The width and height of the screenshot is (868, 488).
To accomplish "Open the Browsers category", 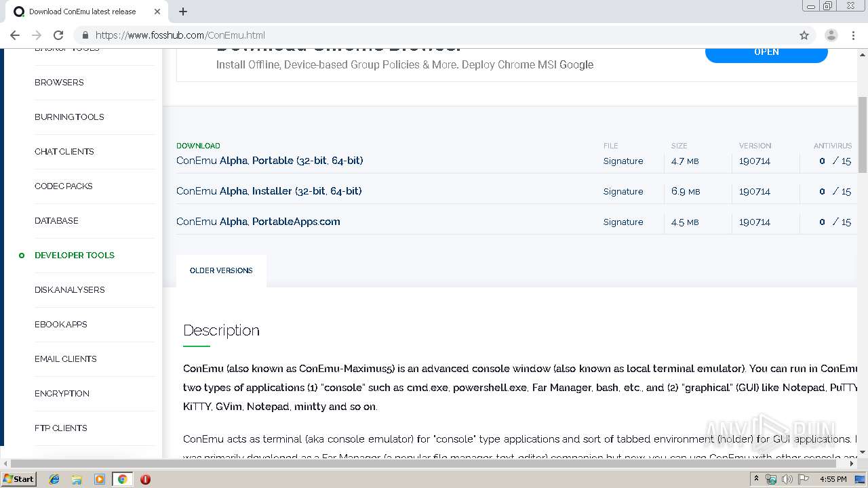I will pyautogui.click(x=59, y=83).
